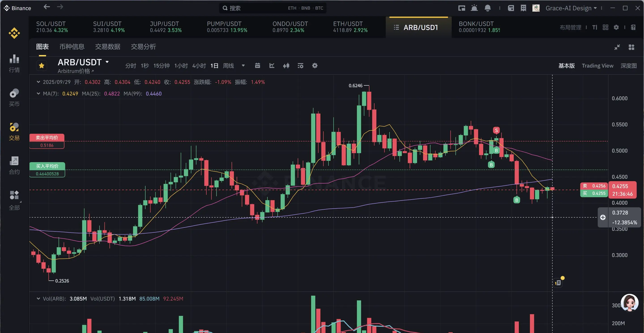This screenshot has height=333, width=644.
Task: Select the 交易分析 tab
Action: pyautogui.click(x=143, y=47)
